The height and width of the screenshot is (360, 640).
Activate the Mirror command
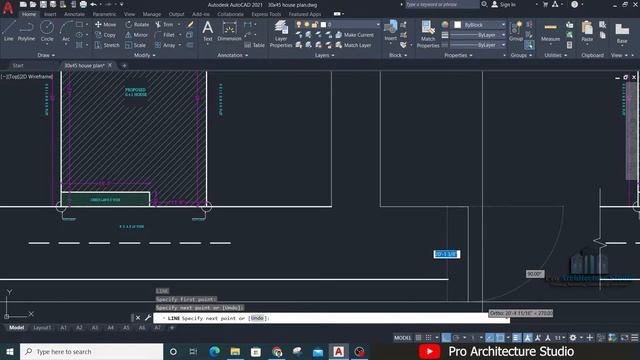pyautogui.click(x=137, y=35)
